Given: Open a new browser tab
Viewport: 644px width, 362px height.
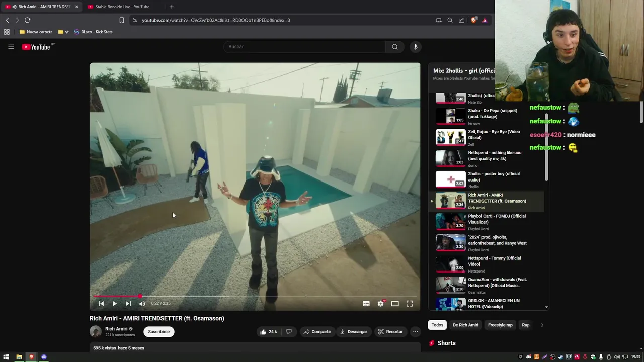Looking at the screenshot, I should point(172,7).
